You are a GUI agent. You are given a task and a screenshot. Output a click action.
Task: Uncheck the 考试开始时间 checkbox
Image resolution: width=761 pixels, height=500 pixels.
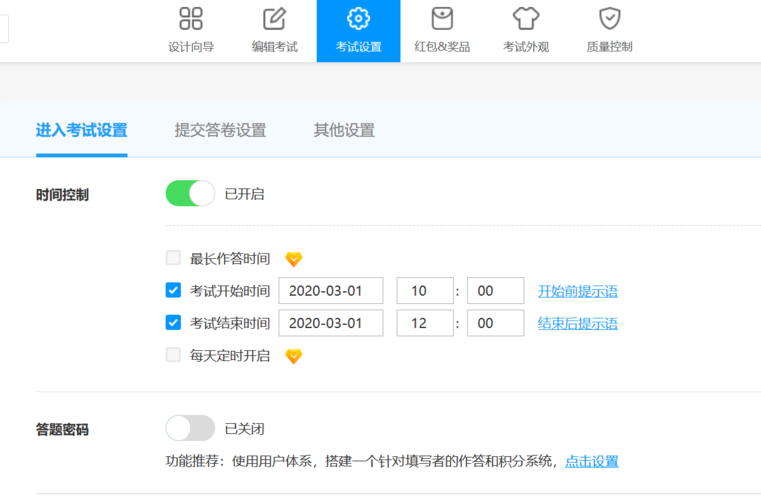click(173, 290)
